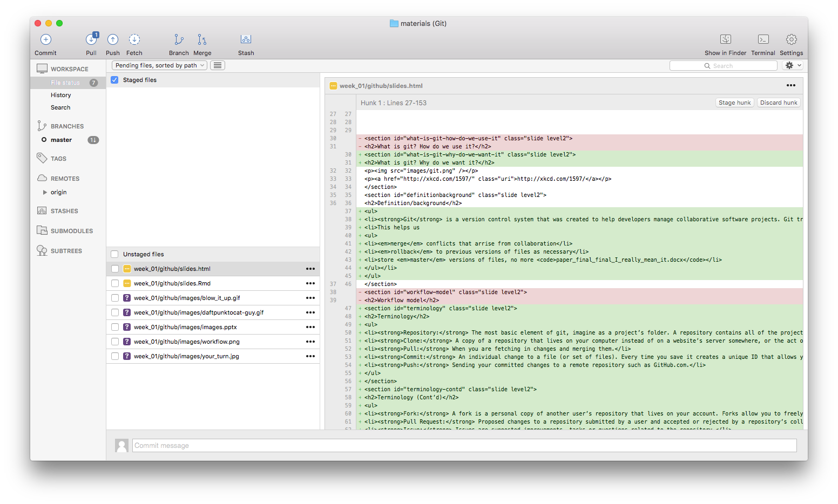Open the gear options dropdown near Search
838x504 pixels.
coord(793,65)
